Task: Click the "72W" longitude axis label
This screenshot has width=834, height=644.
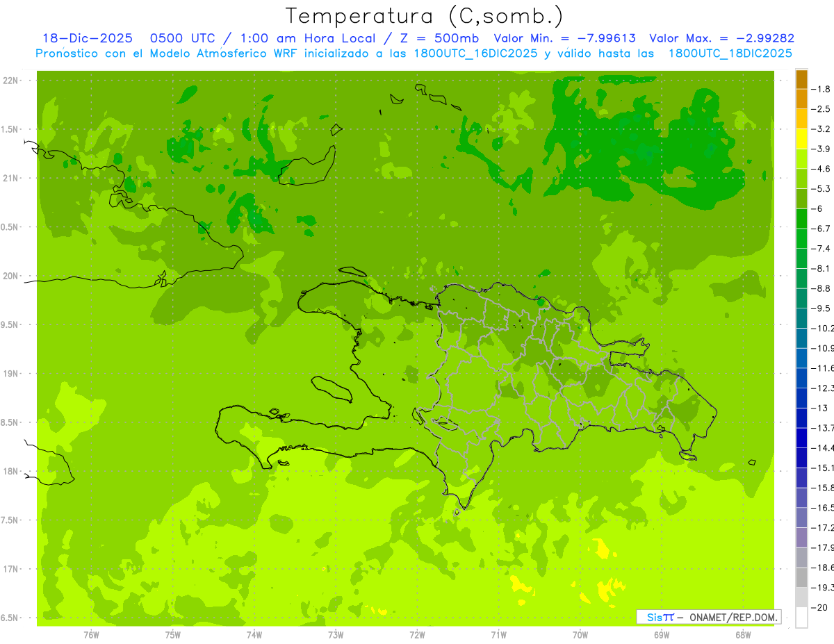Action: [417, 635]
